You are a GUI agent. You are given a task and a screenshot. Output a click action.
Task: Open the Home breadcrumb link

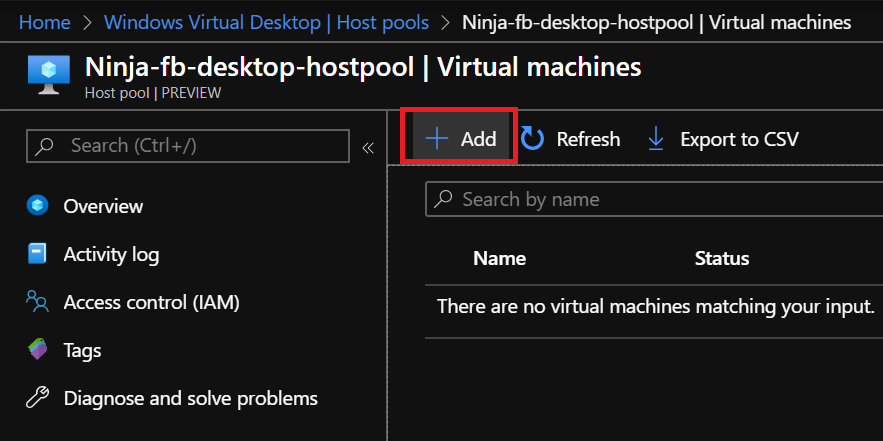(x=45, y=23)
